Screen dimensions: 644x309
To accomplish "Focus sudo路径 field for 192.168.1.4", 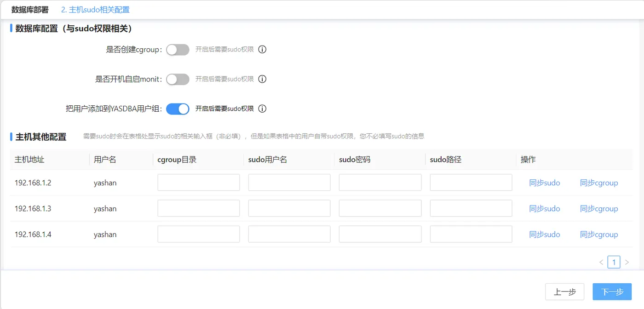I will click(471, 234).
